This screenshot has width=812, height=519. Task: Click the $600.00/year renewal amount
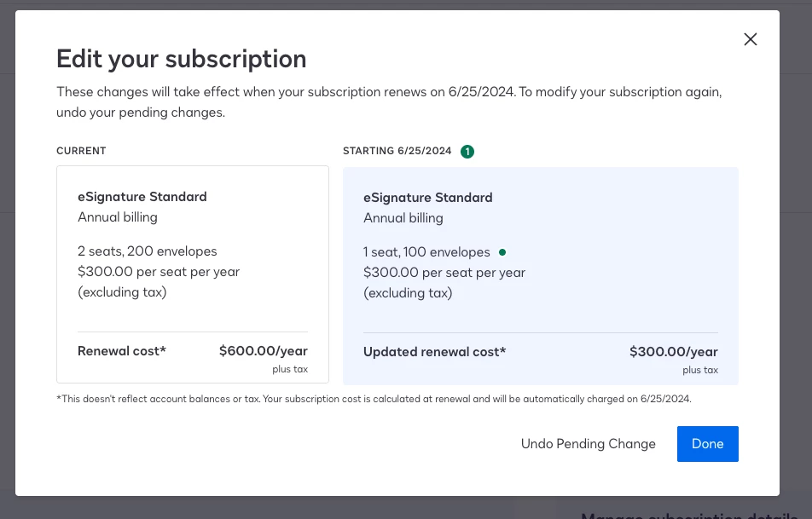[x=263, y=351]
